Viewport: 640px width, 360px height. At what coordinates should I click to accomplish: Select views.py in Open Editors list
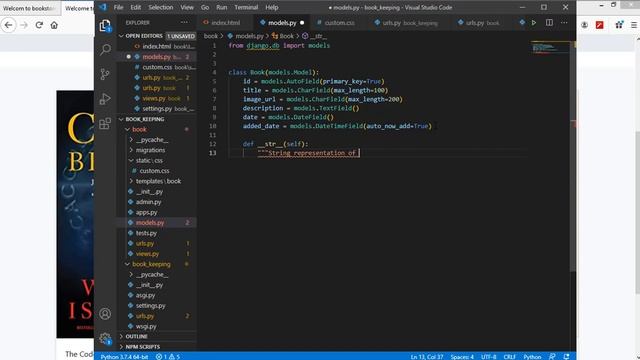[156, 98]
